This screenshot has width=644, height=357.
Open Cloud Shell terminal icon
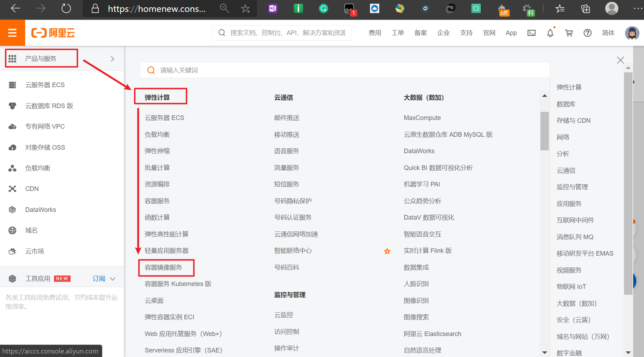[531, 33]
